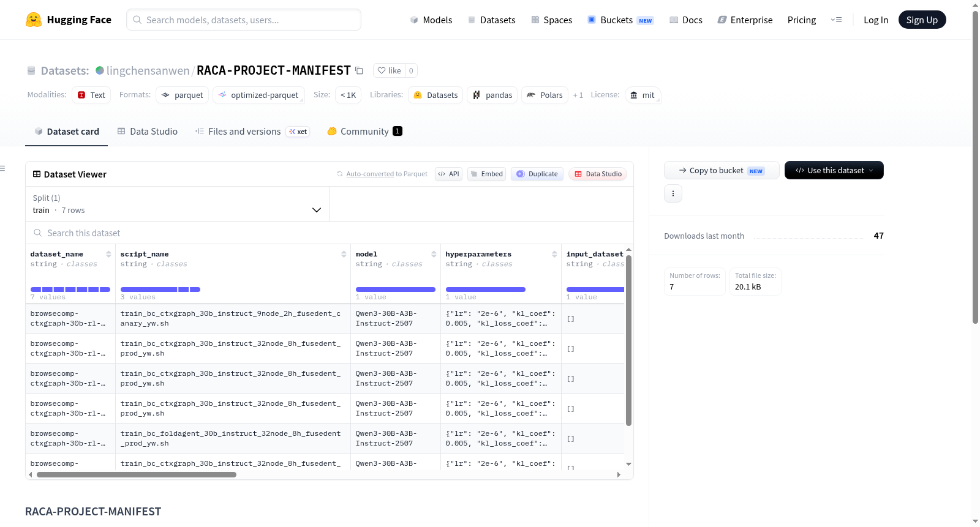Click the Log In link
The height and width of the screenshot is (527, 980).
pyautogui.click(x=876, y=20)
